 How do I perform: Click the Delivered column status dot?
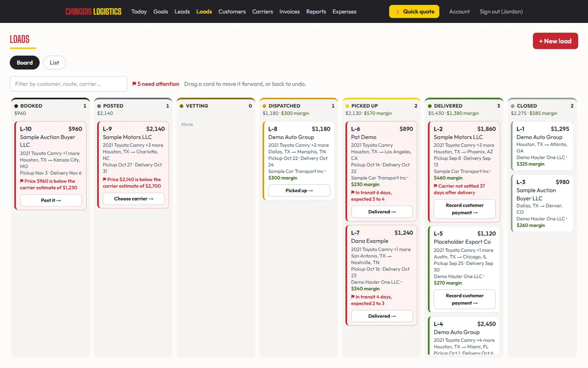point(430,106)
